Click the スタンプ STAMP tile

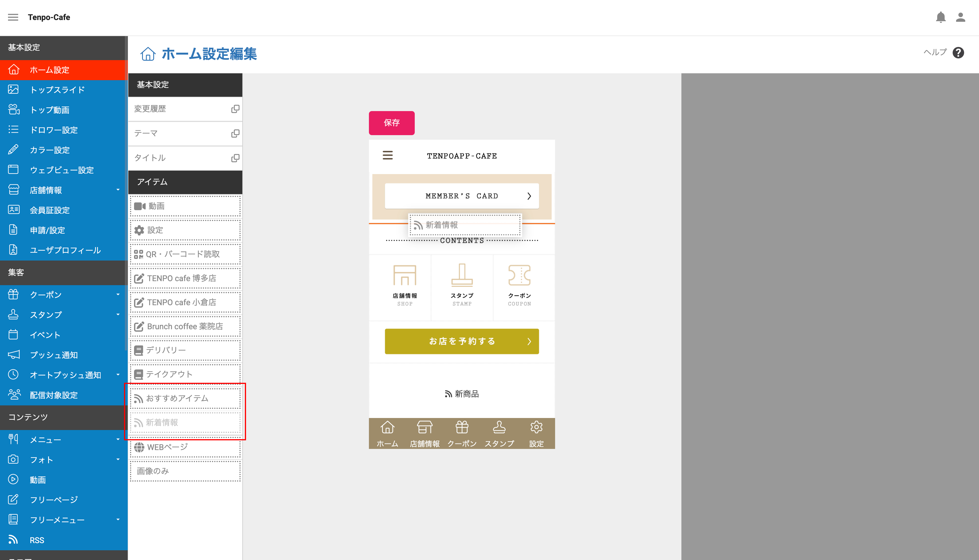462,287
